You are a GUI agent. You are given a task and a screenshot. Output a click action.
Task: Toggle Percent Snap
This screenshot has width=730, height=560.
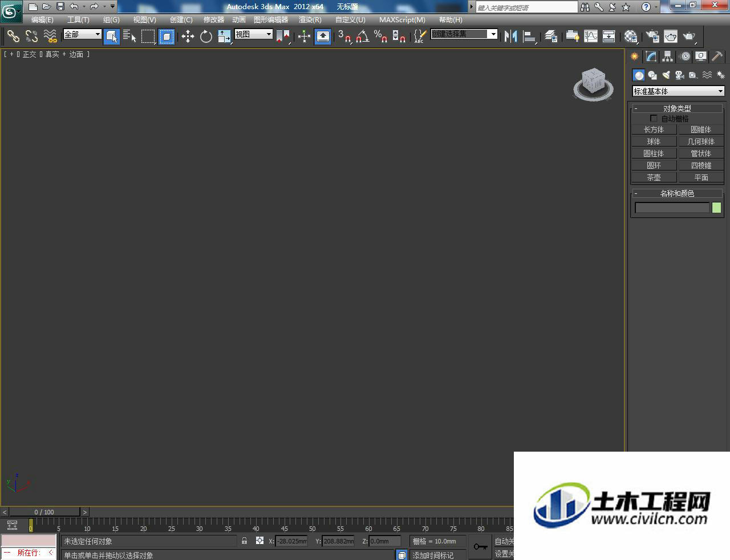[x=381, y=36]
